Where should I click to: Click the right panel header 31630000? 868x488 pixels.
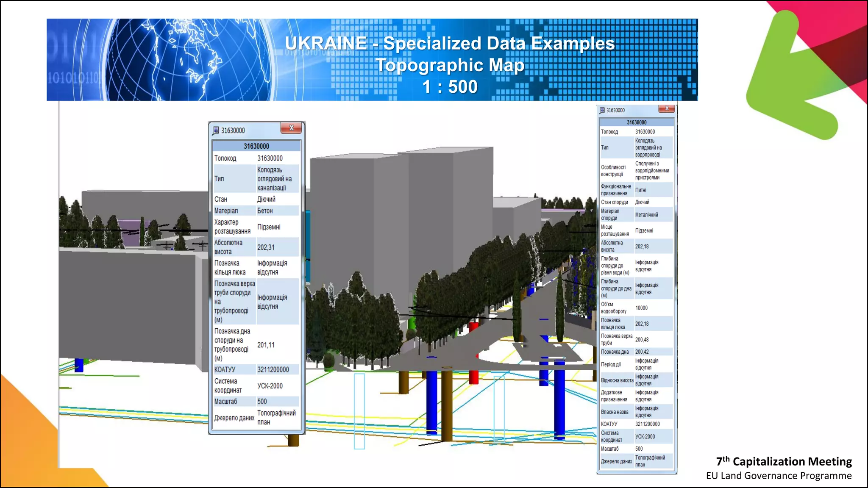click(x=636, y=122)
